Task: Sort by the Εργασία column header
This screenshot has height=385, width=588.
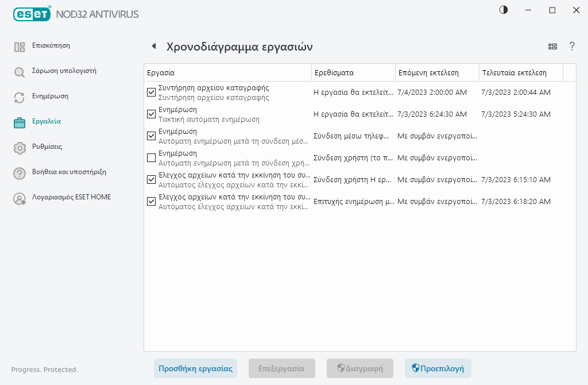Action: click(227, 73)
